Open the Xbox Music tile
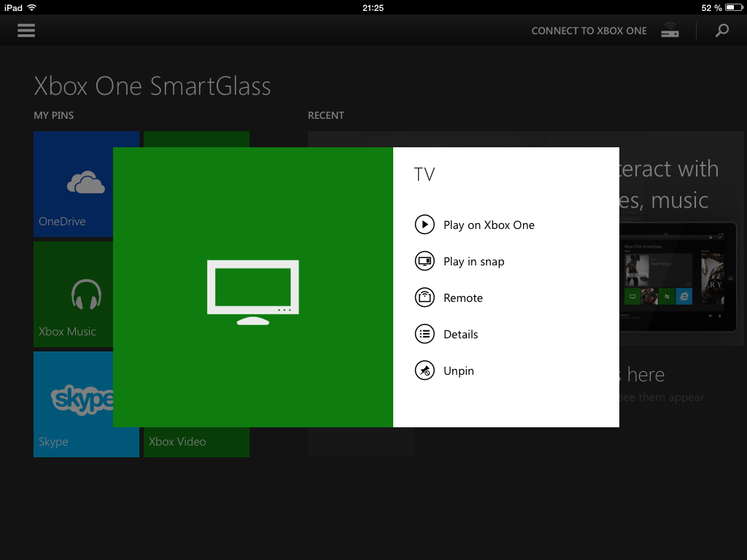Viewport: 747px width, 560px height. tap(74, 294)
